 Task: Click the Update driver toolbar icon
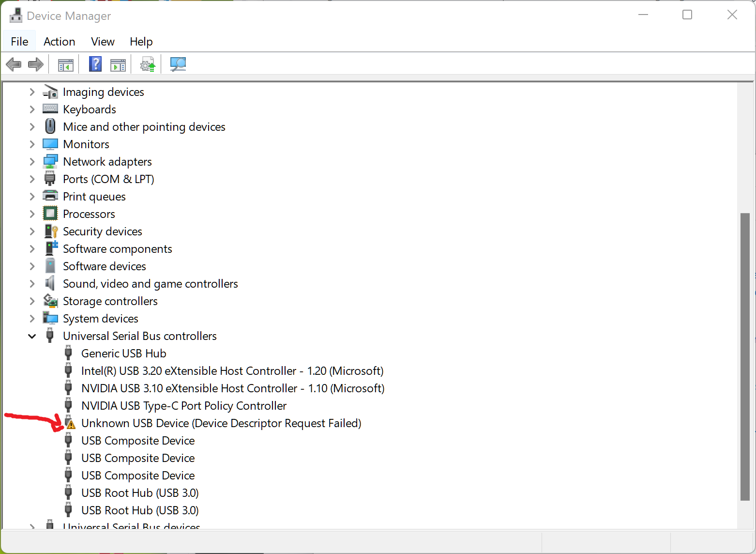(148, 64)
